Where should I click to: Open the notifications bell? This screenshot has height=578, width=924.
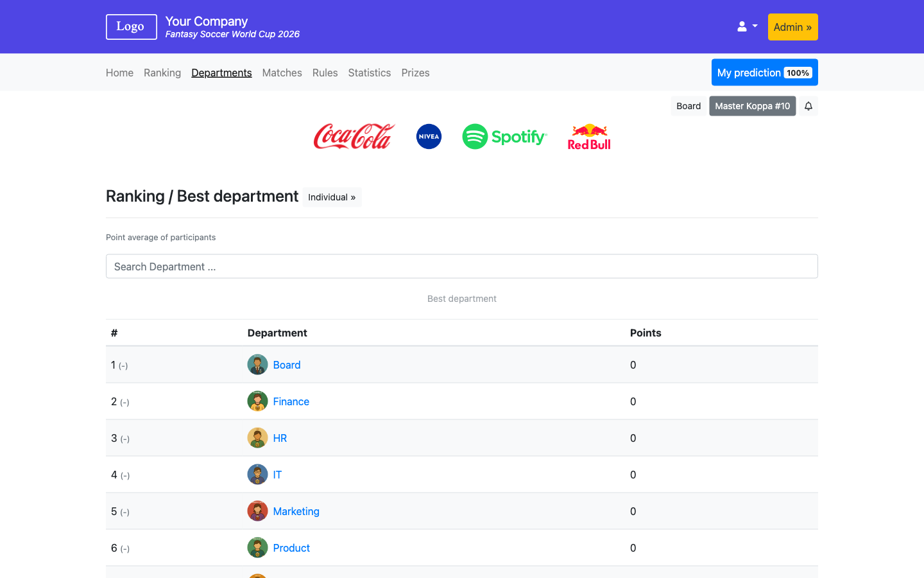click(808, 105)
